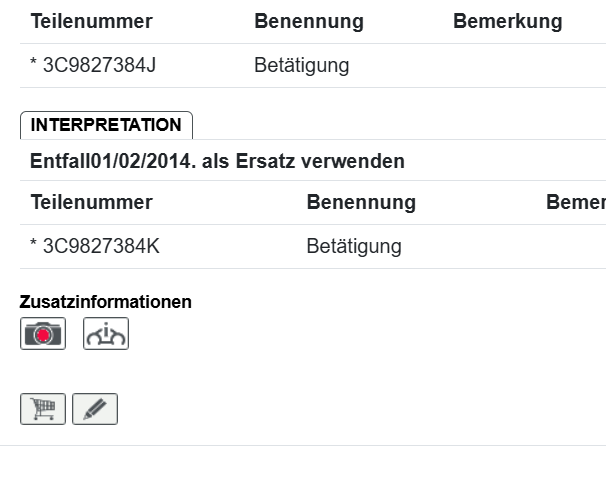Open the camera photo icon
Screen dimensions: 606x496
[x=43, y=334]
